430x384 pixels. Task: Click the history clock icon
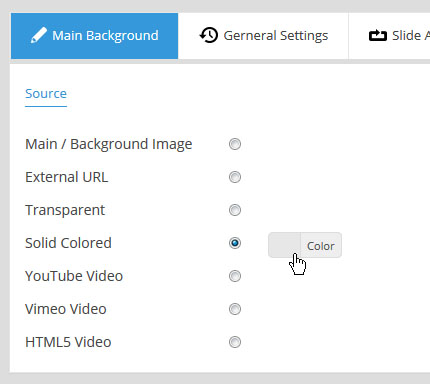[x=209, y=35]
